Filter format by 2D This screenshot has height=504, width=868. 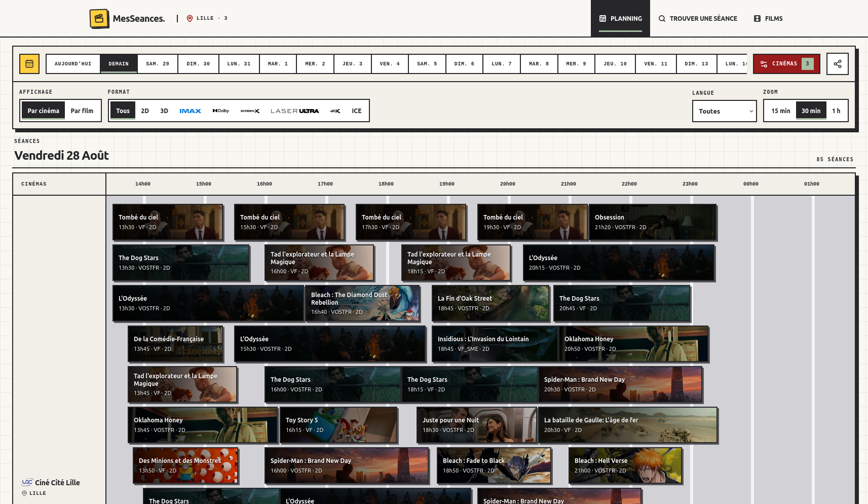click(145, 111)
